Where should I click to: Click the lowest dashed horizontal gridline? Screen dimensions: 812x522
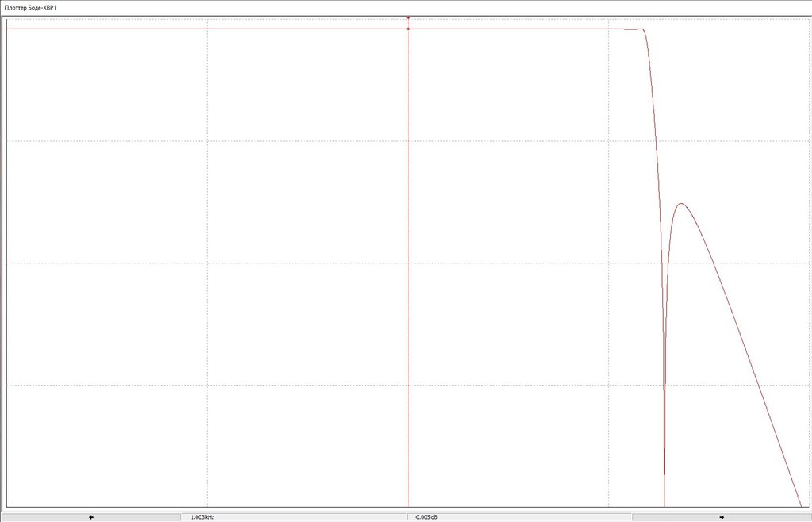click(408, 385)
